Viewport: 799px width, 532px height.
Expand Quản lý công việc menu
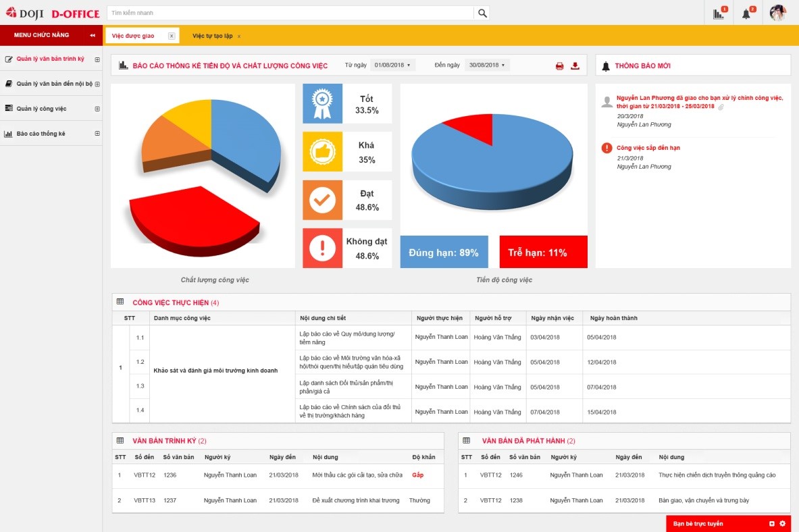[97, 109]
